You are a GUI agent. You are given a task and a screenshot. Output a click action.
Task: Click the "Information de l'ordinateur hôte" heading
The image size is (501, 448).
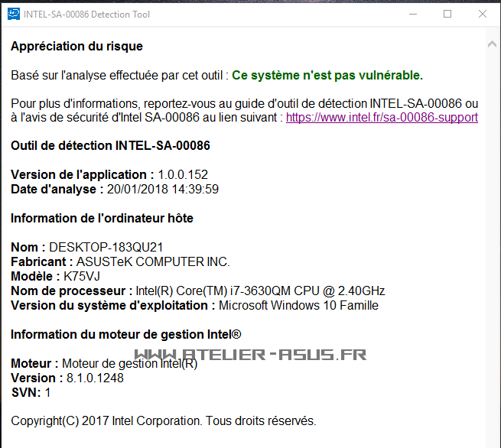click(x=102, y=218)
